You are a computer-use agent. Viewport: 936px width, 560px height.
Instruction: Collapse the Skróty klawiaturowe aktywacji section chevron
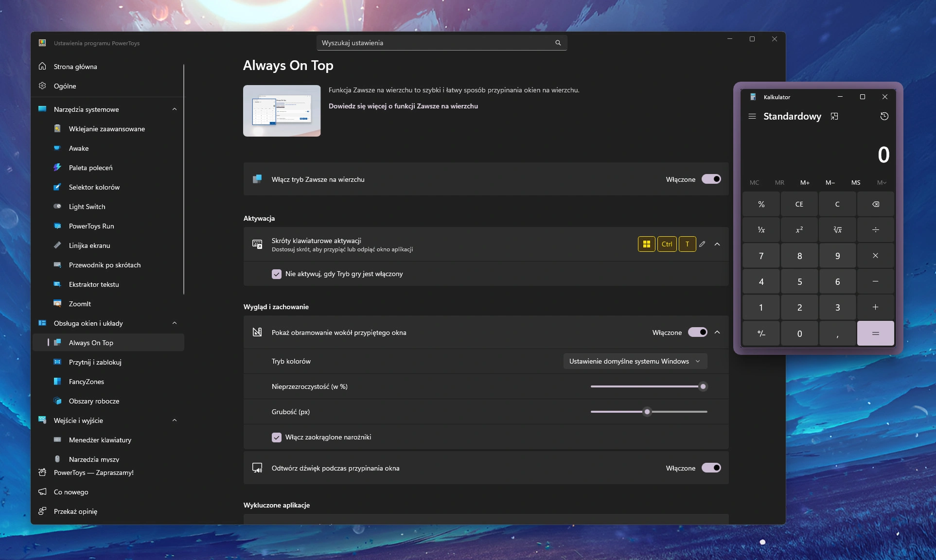pyautogui.click(x=717, y=244)
